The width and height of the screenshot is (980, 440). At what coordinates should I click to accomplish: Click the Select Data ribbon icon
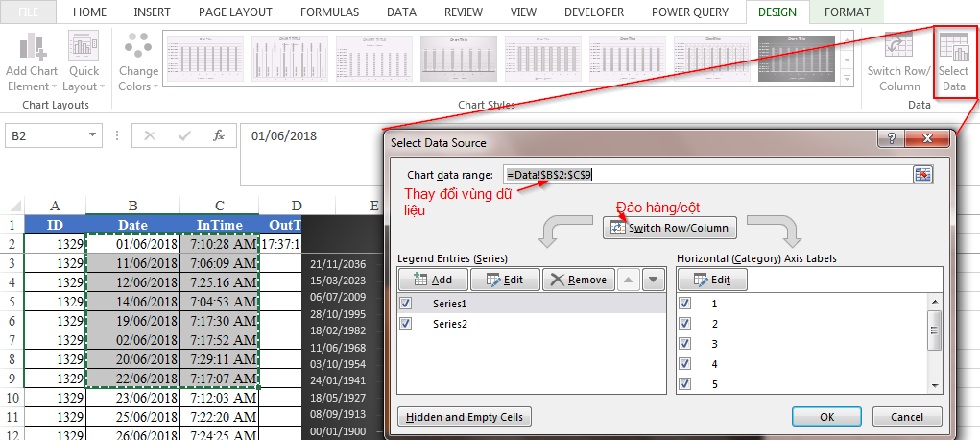coord(954,61)
